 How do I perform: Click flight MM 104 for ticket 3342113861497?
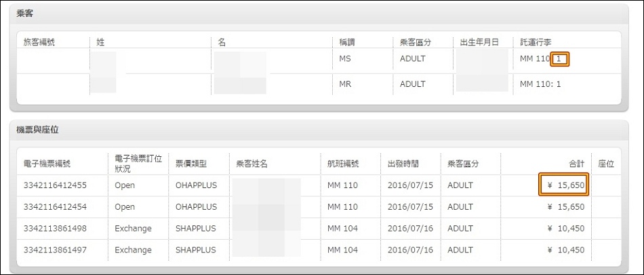(x=342, y=250)
